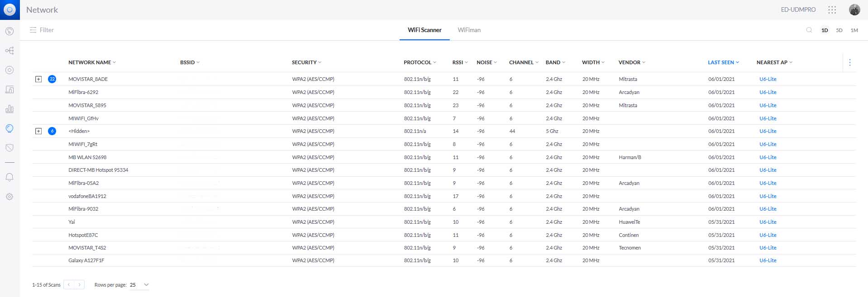Switch to the WiFiman tab
Image resolution: width=868 pixels, height=297 pixels.
click(469, 30)
